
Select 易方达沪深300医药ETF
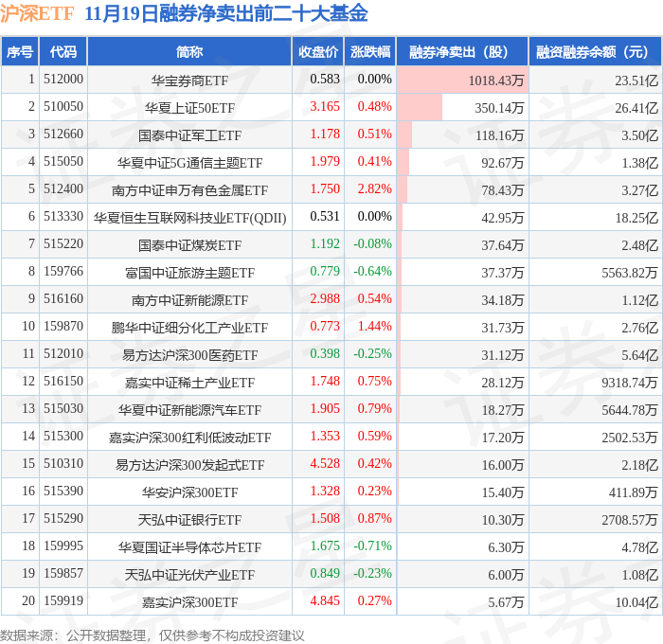coord(189,355)
